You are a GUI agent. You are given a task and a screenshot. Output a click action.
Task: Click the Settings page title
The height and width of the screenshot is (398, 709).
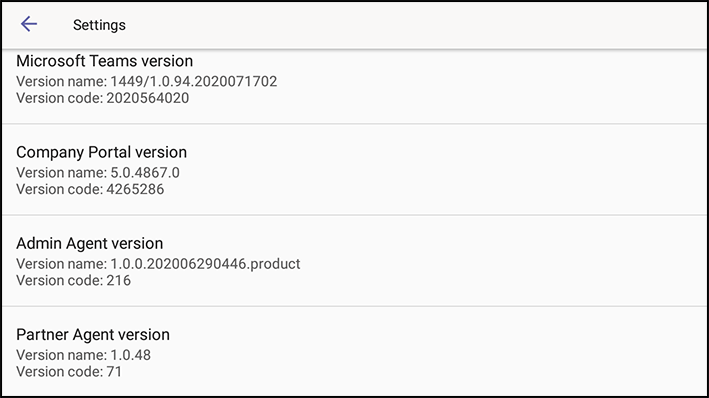(99, 25)
